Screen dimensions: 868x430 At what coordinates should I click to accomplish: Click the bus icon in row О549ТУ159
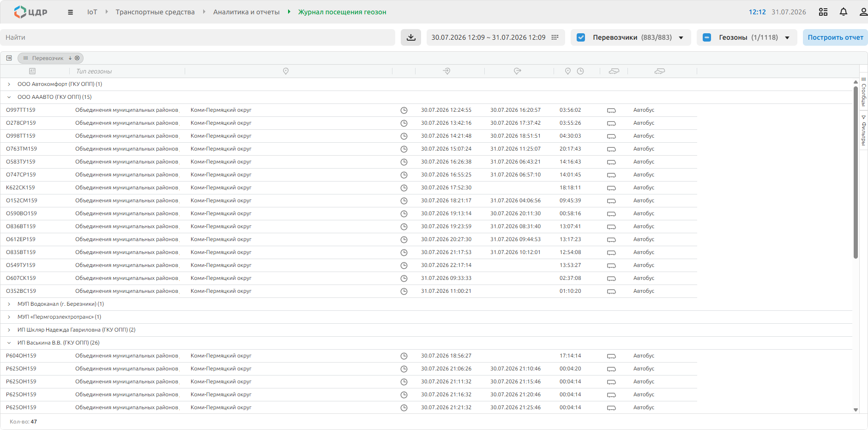tap(611, 266)
